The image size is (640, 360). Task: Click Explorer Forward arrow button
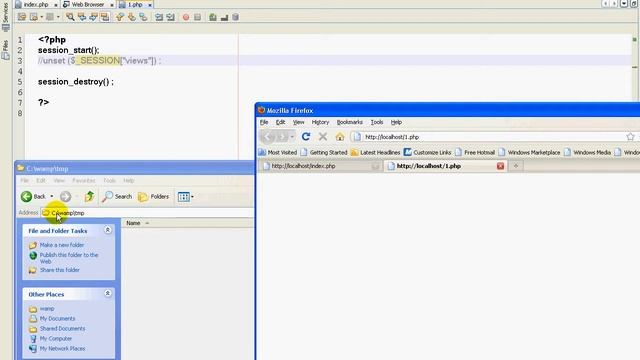click(65, 196)
